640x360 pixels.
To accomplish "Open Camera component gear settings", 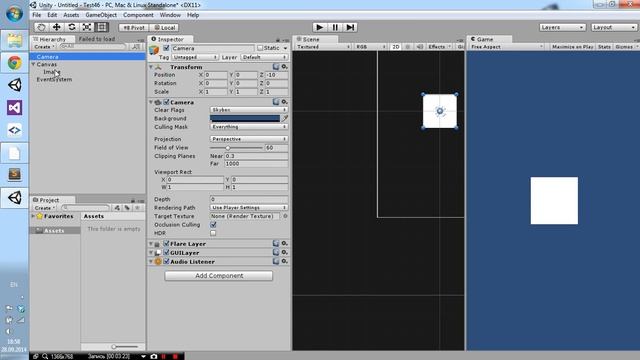I will [284, 102].
